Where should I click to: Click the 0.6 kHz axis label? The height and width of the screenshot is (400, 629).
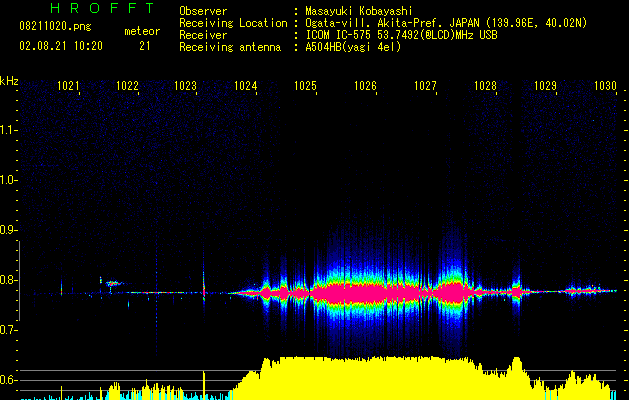(x=8, y=380)
